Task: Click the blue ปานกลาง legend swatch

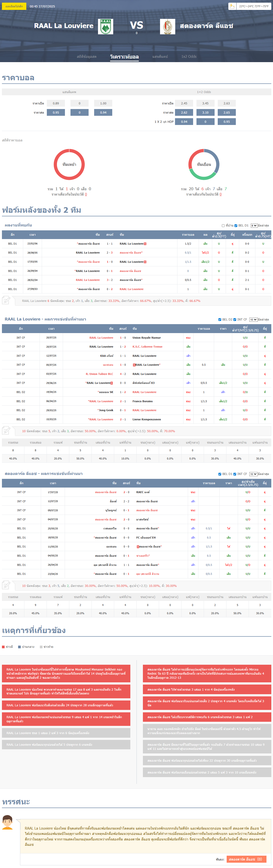Action: tap(20, 647)
